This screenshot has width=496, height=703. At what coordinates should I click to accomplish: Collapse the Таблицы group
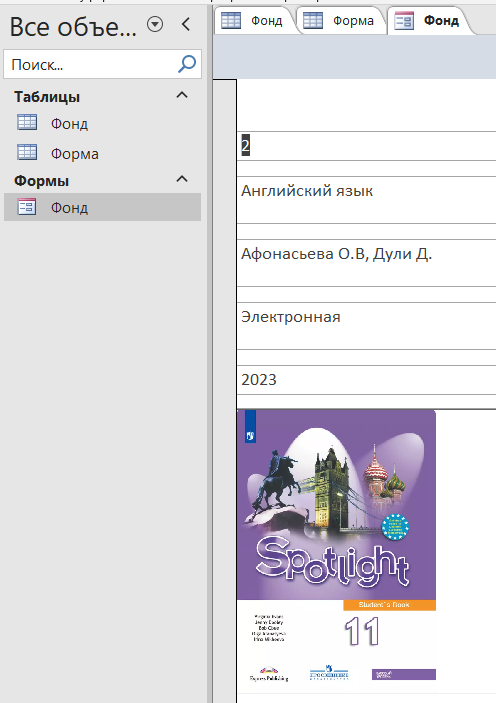pos(182,95)
